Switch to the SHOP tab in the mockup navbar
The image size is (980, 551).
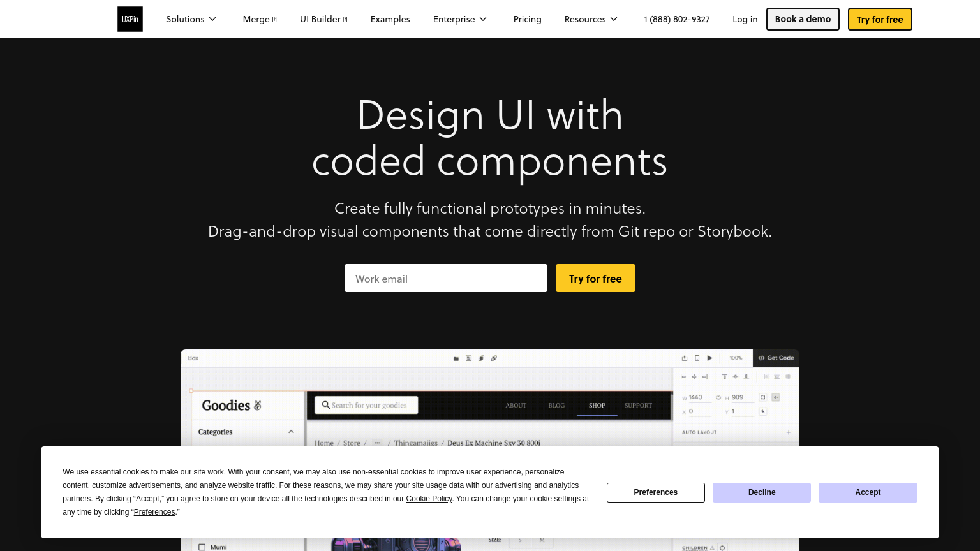click(597, 405)
